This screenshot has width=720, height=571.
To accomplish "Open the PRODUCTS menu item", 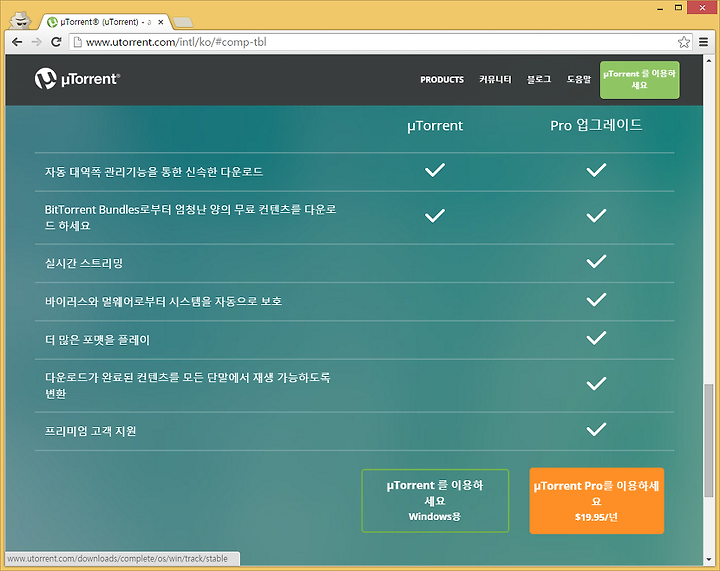I will [442, 80].
